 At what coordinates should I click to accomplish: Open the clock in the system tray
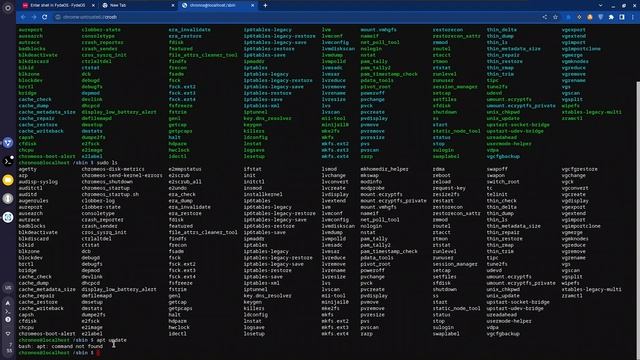pyautogui.click(x=9, y=348)
